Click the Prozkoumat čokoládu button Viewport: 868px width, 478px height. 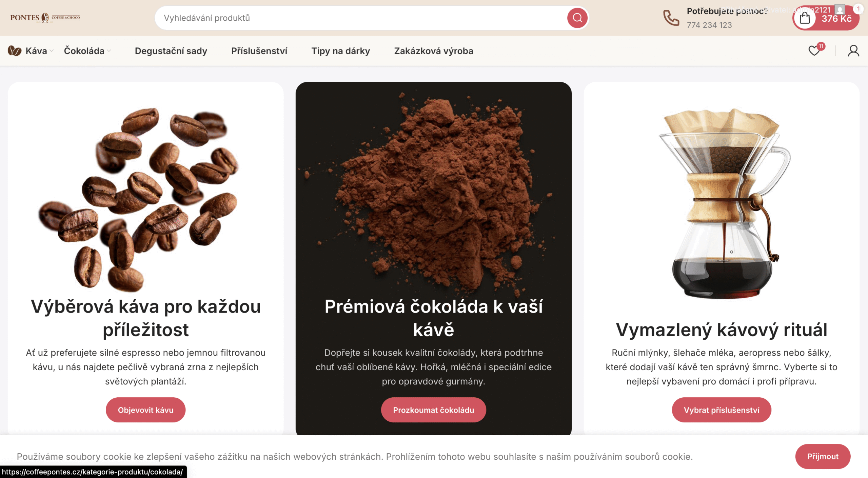point(433,410)
